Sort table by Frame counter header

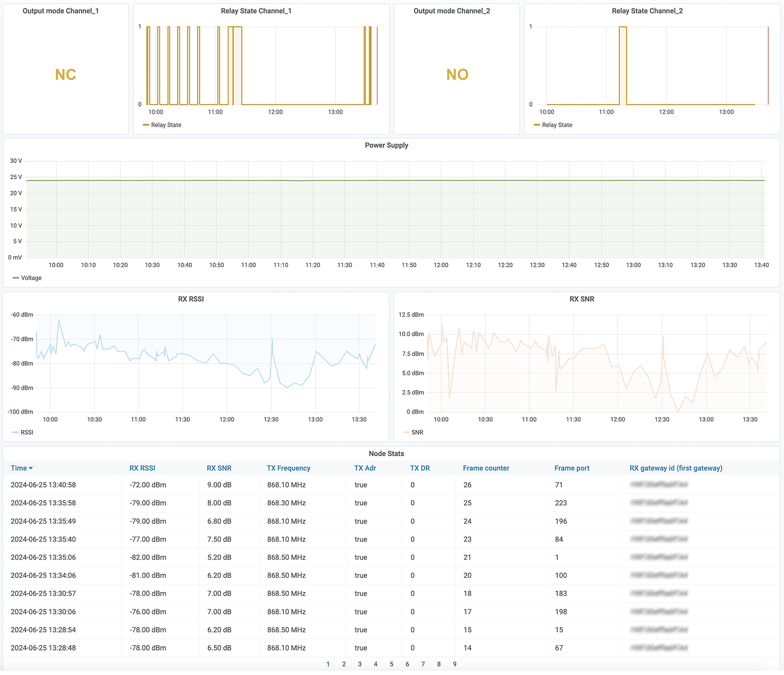pos(486,468)
